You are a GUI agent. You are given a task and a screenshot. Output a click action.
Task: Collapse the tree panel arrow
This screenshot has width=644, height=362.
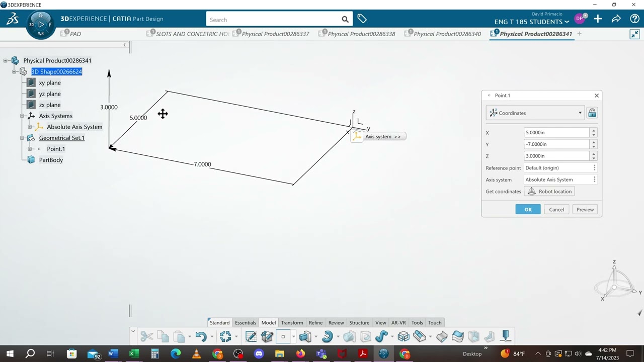124,45
